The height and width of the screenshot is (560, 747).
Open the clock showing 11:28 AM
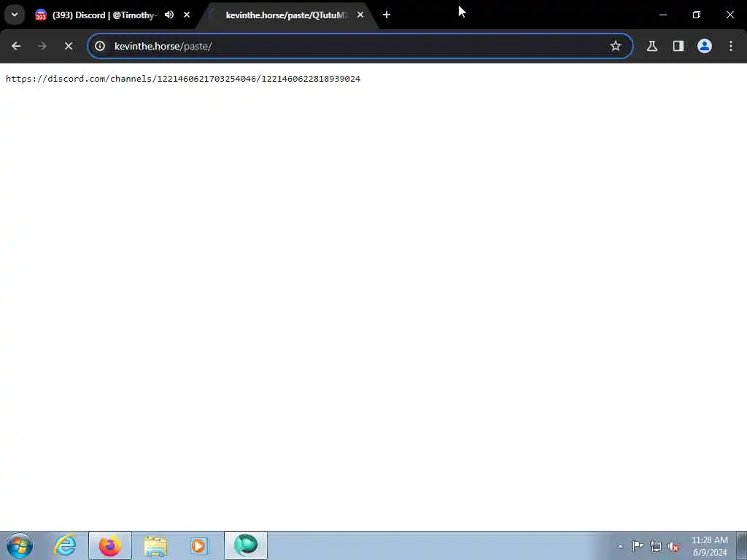710,546
